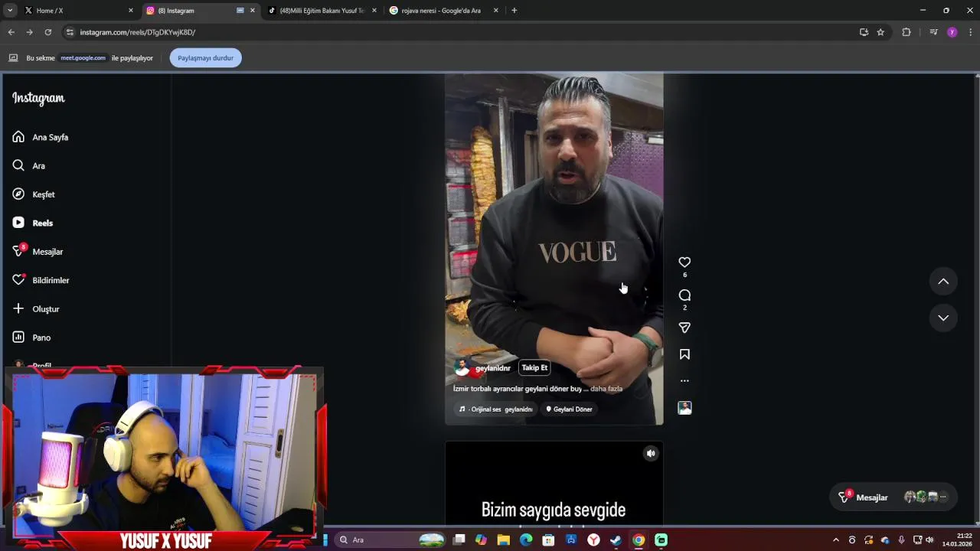Open the Chrome extensions menu
The image size is (980, 551).
click(906, 32)
